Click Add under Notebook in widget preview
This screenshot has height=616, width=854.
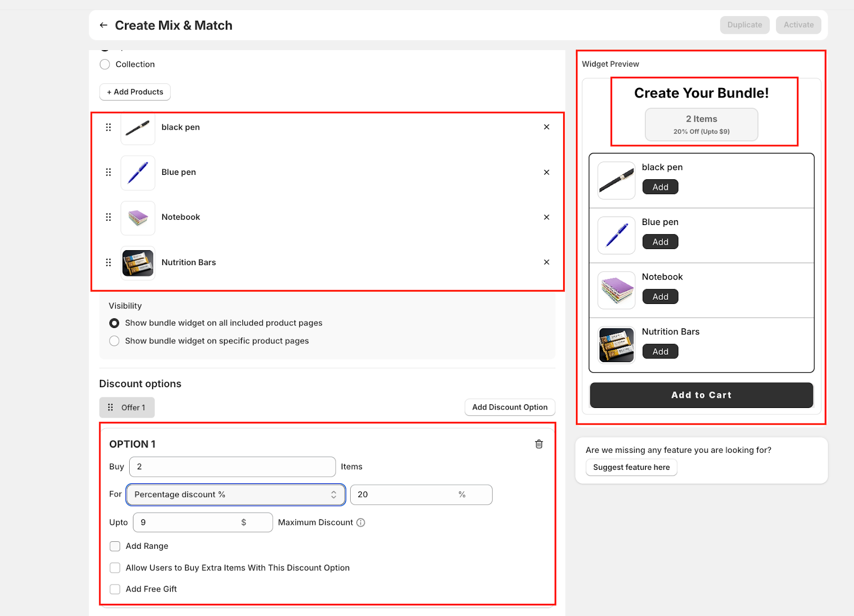pos(660,297)
